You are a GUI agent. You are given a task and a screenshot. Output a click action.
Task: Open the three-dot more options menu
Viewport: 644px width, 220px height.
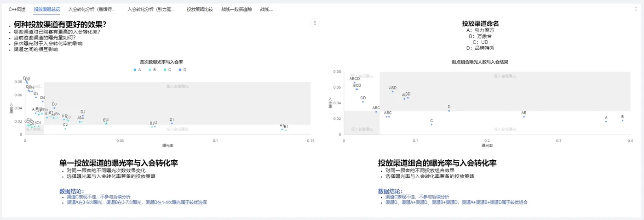coord(315,23)
